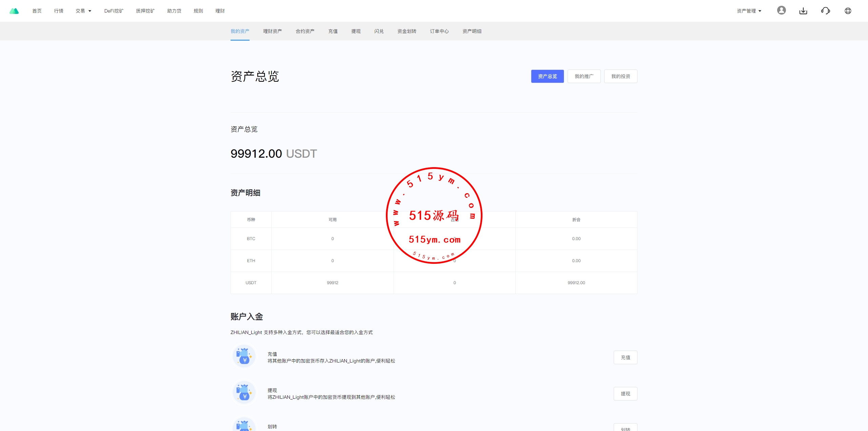The width and height of the screenshot is (868, 431).
Task: Click the money bag icon beside 提现
Action: pos(244,393)
